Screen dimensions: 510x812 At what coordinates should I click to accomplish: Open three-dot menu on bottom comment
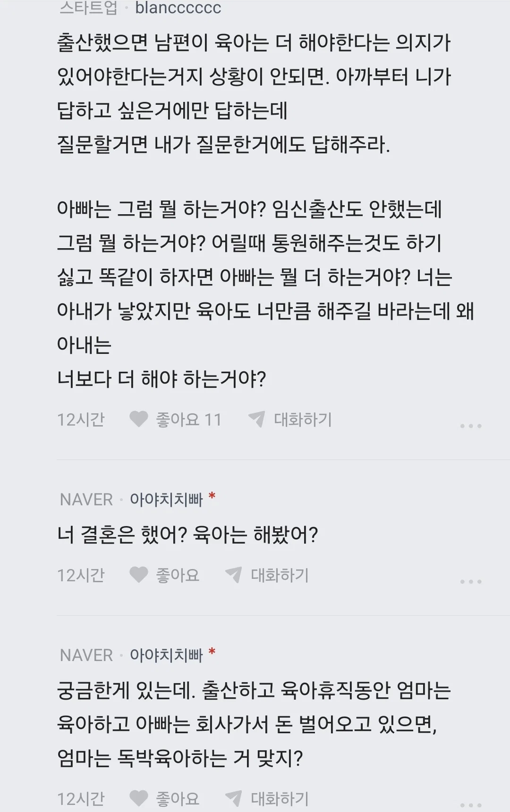(471, 805)
